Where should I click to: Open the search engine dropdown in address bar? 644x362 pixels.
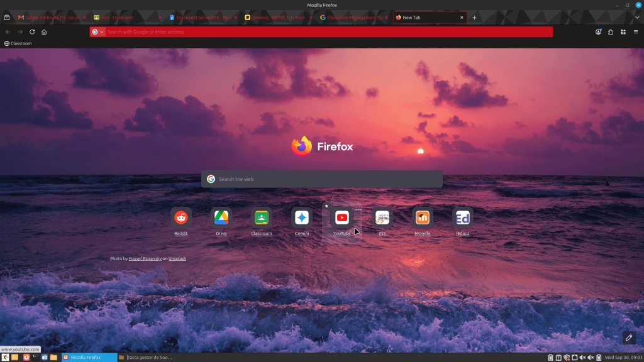[x=97, y=32]
